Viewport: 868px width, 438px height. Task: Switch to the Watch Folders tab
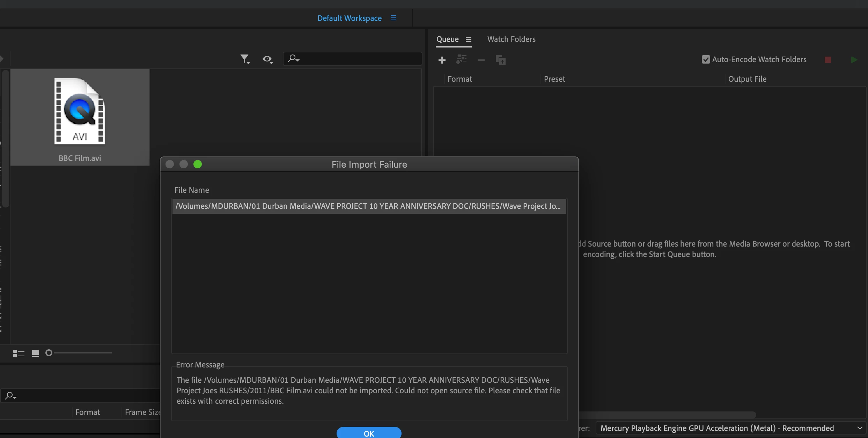point(511,39)
